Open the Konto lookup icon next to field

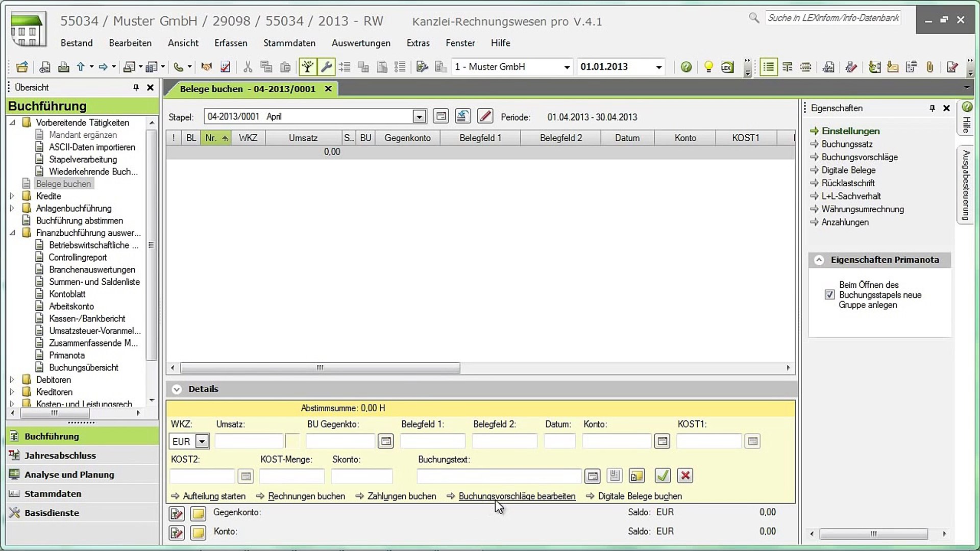click(x=662, y=441)
